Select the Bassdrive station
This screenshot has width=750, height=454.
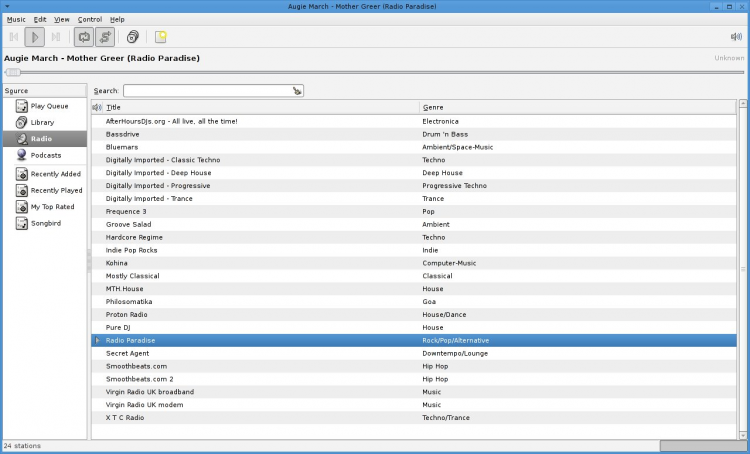(122, 134)
